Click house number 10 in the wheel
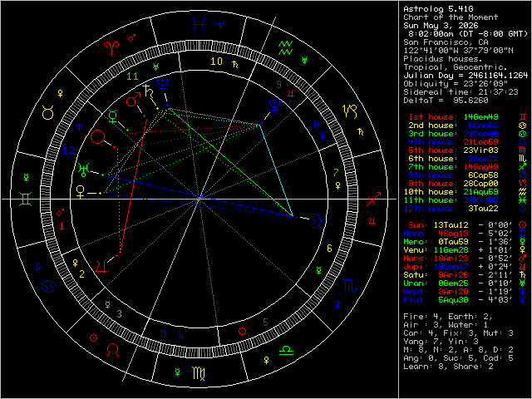The image size is (532, 399). [216, 62]
